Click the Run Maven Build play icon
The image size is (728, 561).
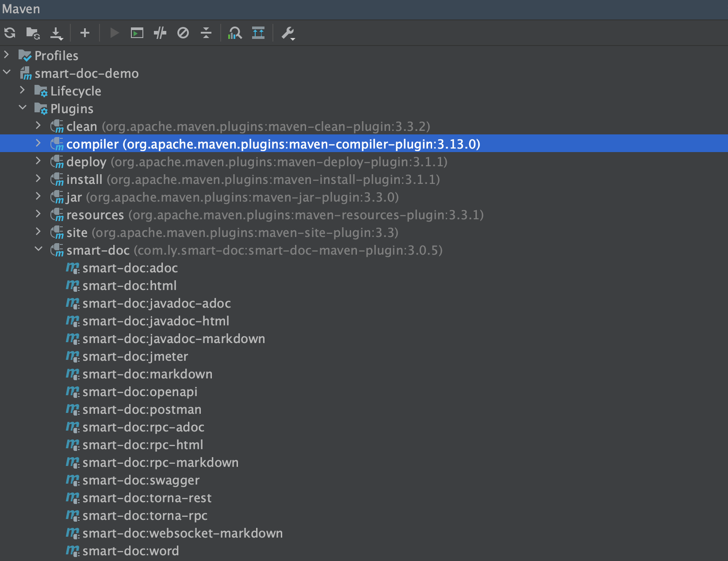tap(114, 33)
